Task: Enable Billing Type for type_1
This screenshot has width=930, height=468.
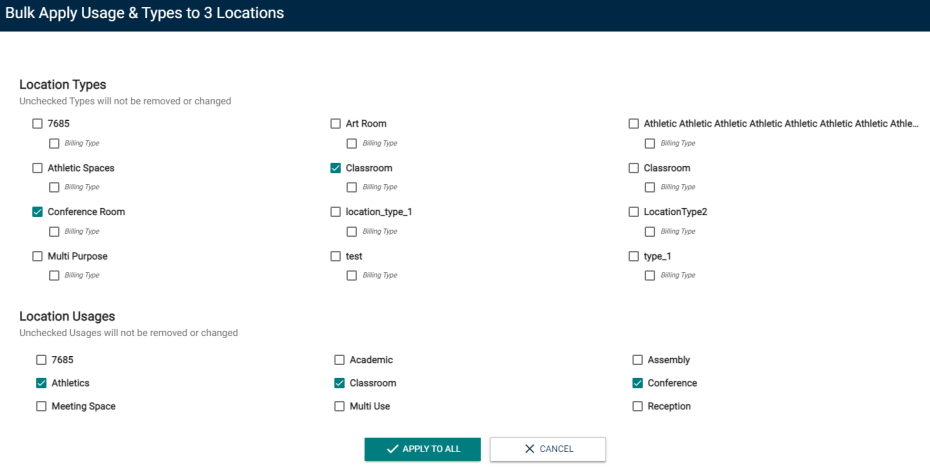Action: click(x=650, y=276)
